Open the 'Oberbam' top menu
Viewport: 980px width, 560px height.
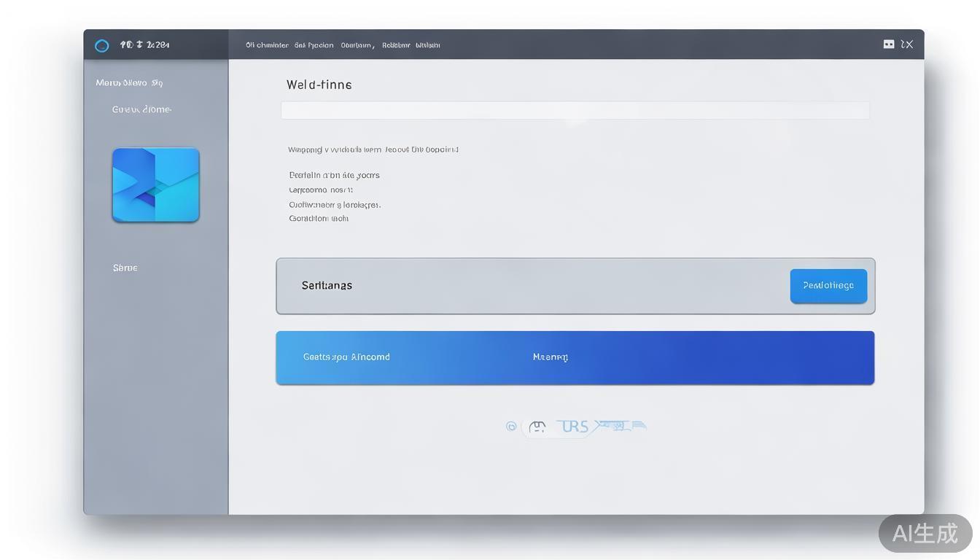click(x=357, y=45)
